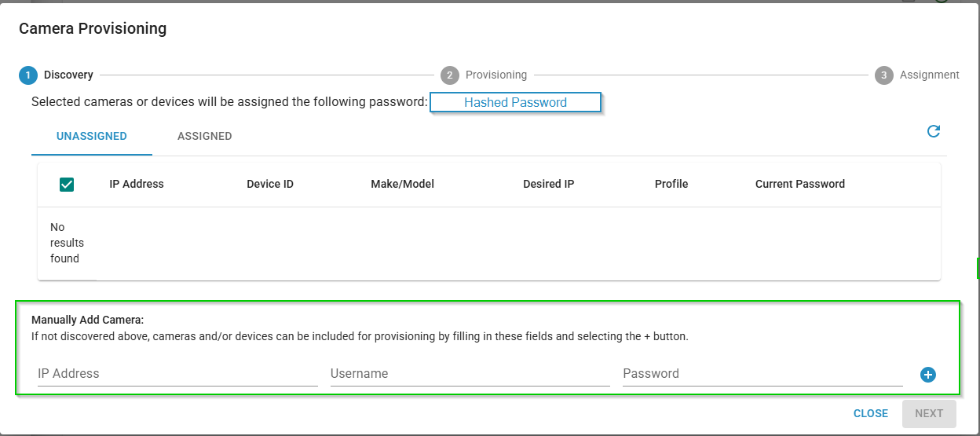
Task: Click the refresh camera list icon
Action: tap(933, 131)
